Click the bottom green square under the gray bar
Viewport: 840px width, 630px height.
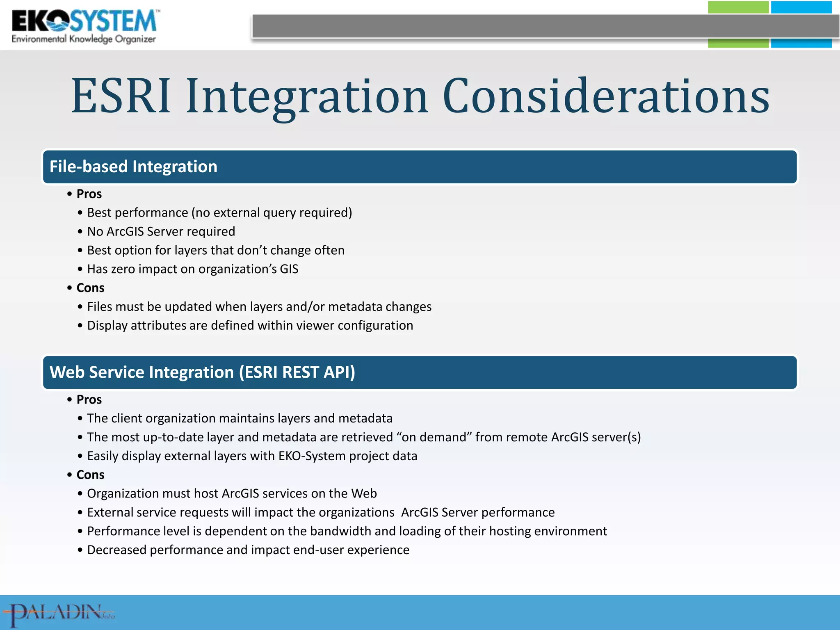(x=738, y=43)
